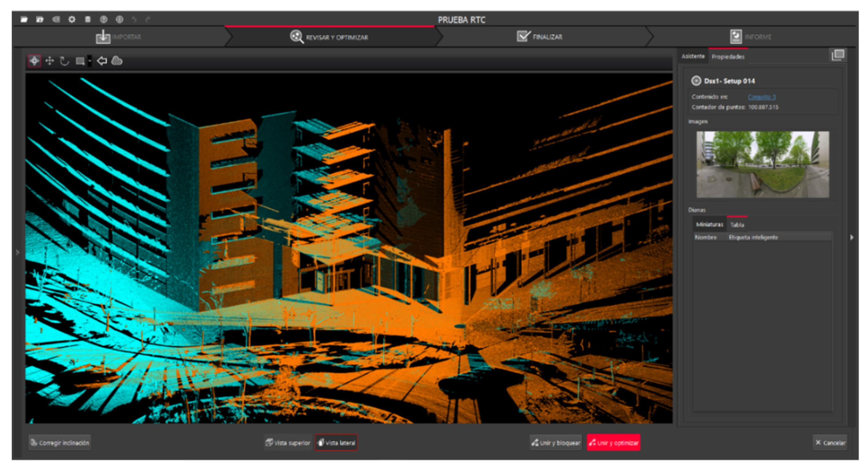Viewport: 868px width, 473px height.
Task: Click the info circle icon
Action: click(119, 20)
